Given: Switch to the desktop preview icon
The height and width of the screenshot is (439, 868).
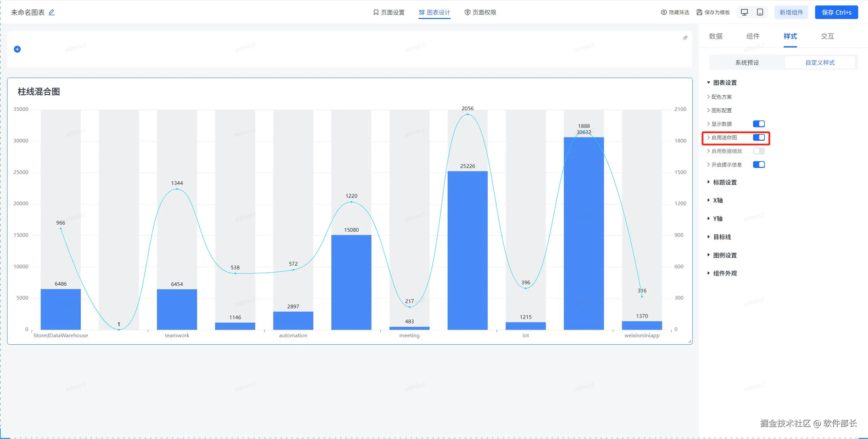Looking at the screenshot, I should pyautogui.click(x=744, y=12).
